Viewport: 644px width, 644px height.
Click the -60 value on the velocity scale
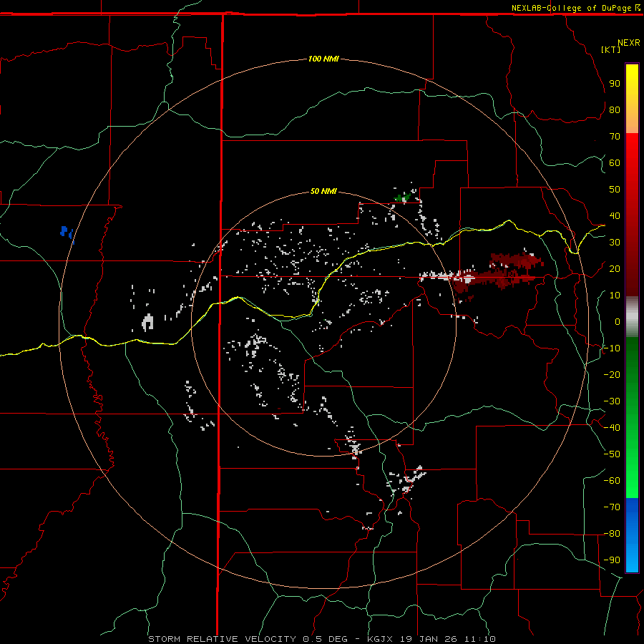point(612,481)
